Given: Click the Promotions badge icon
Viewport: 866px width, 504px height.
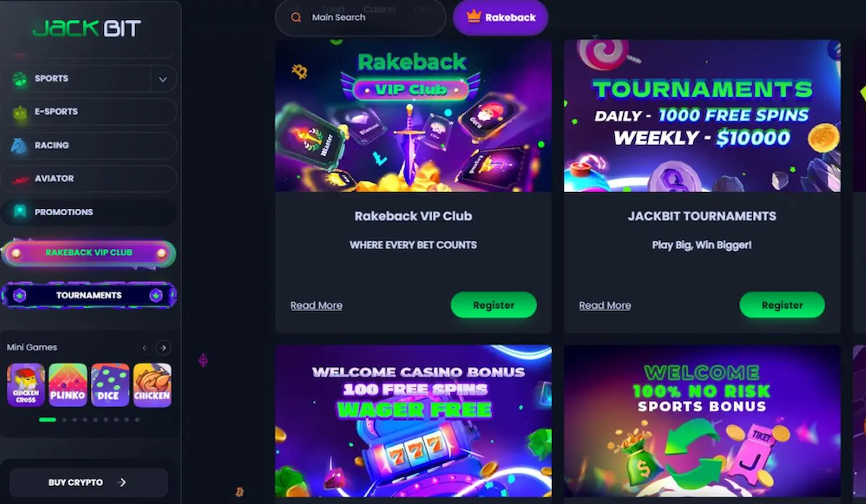Looking at the screenshot, I should coord(20,211).
